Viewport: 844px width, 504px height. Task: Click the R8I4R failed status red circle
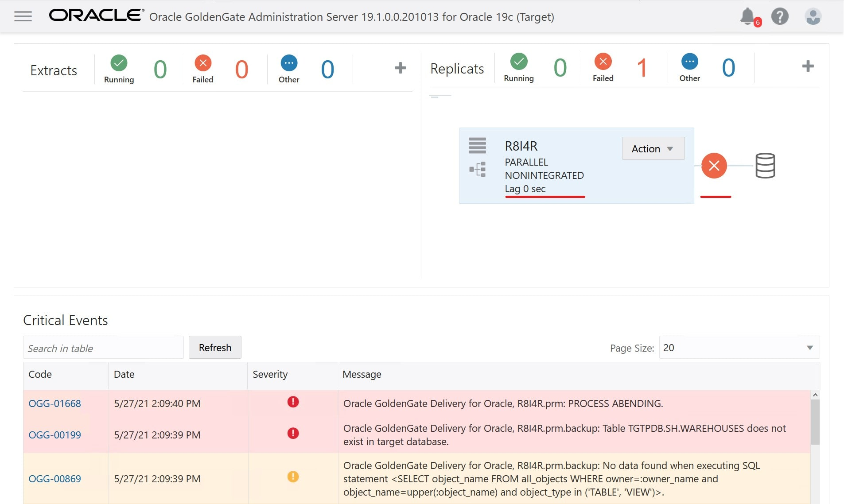pyautogui.click(x=714, y=166)
